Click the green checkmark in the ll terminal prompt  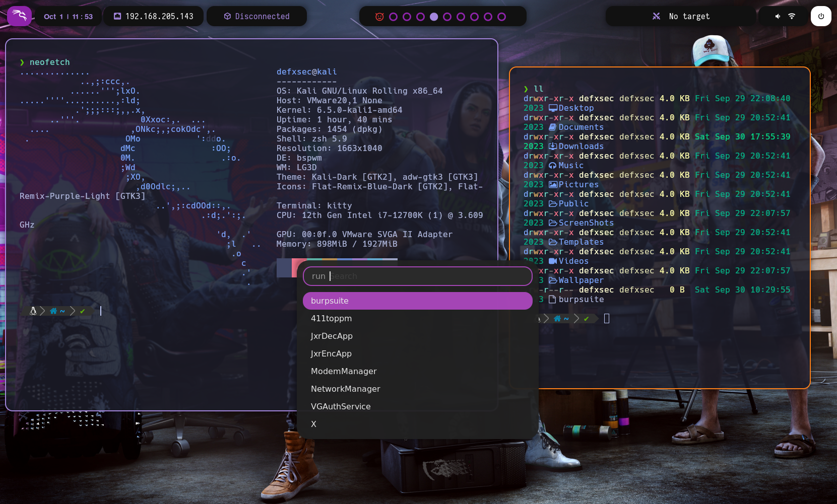[587, 319]
